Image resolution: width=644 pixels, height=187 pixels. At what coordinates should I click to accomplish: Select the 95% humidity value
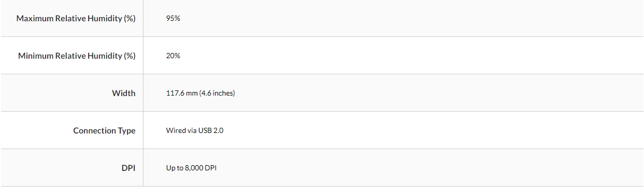[173, 18]
